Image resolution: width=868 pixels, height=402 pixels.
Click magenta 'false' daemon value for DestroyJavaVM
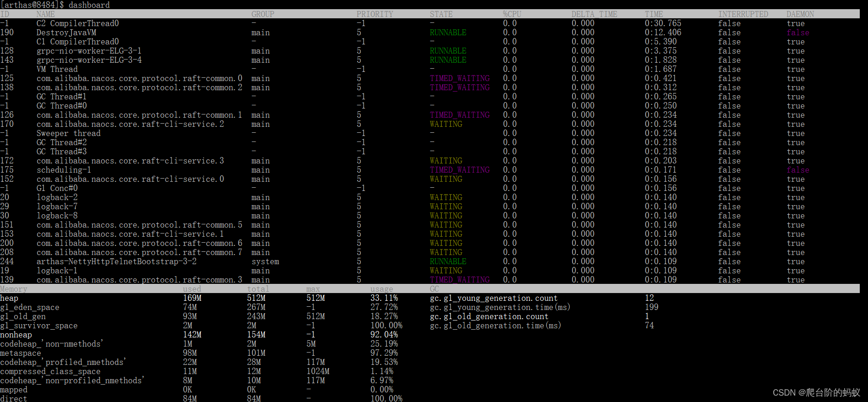(798, 33)
